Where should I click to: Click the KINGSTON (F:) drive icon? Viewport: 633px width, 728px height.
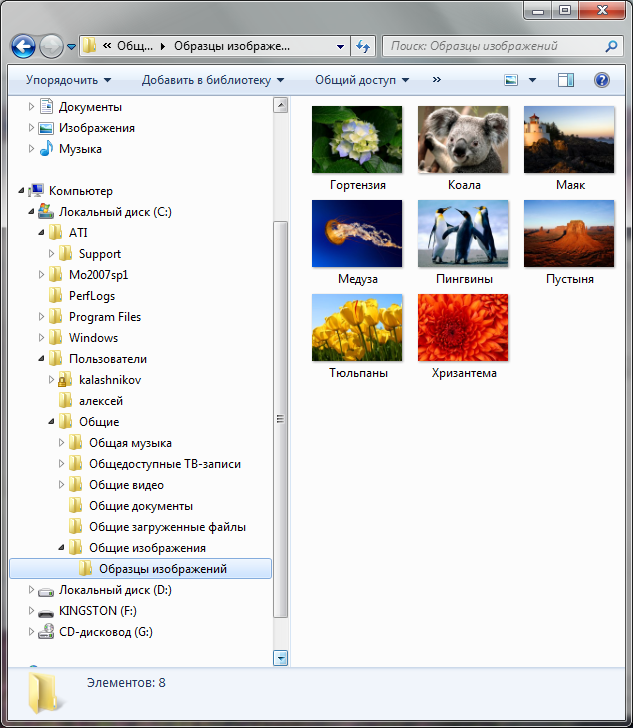pyautogui.click(x=46, y=612)
